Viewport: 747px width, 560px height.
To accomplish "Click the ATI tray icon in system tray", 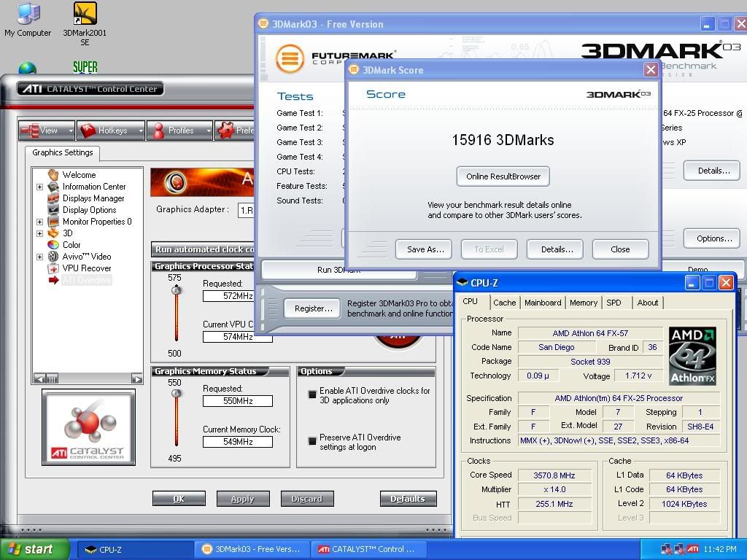I will [x=693, y=549].
